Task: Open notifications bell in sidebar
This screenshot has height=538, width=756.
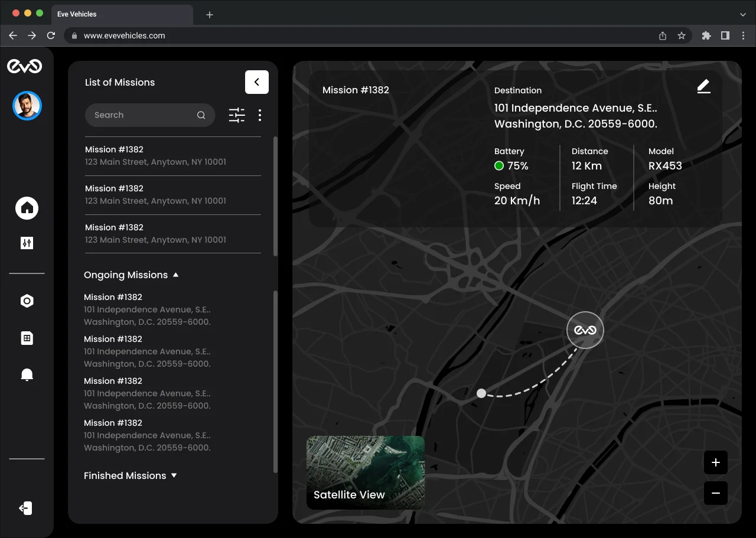Action: [27, 375]
